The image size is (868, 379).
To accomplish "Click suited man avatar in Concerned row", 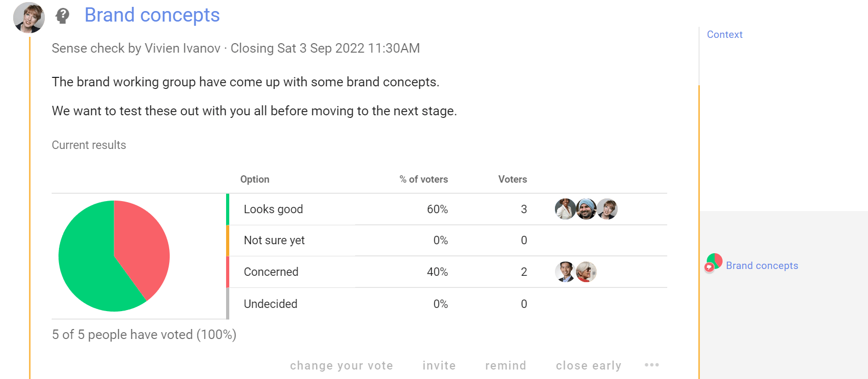I will pyautogui.click(x=565, y=272).
